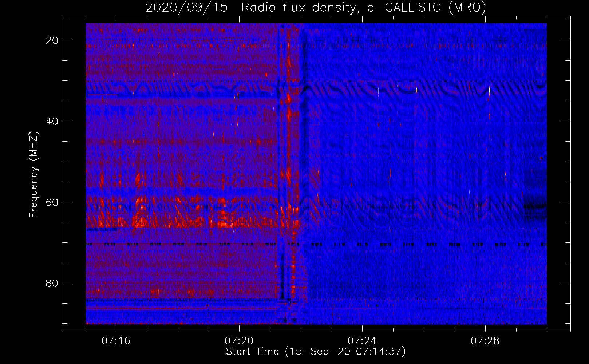Viewport: 589px width, 364px height.
Task: Click the frequency tick label "80"
Action: point(52,283)
